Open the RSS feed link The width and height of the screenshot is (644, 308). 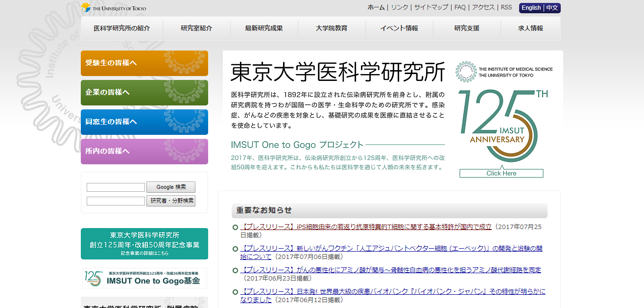tap(506, 7)
